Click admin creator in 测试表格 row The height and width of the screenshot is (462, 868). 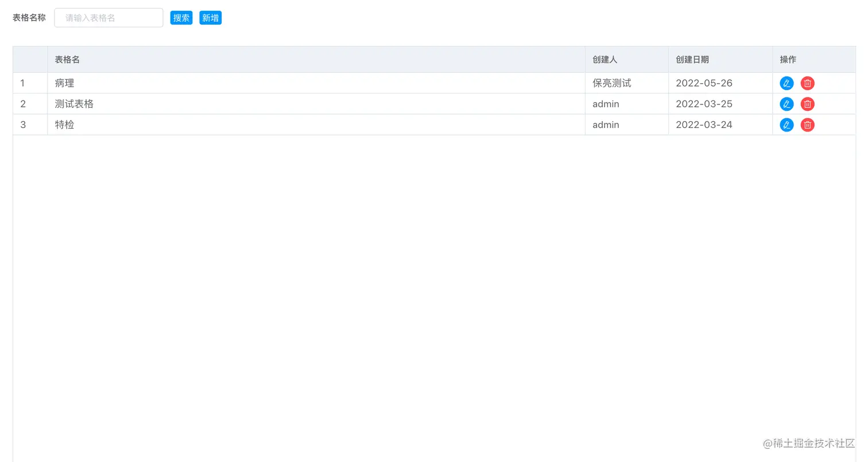pos(627,104)
